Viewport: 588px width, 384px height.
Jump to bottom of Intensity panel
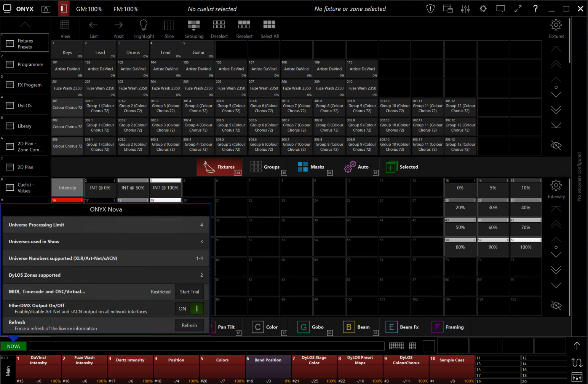coord(556,286)
